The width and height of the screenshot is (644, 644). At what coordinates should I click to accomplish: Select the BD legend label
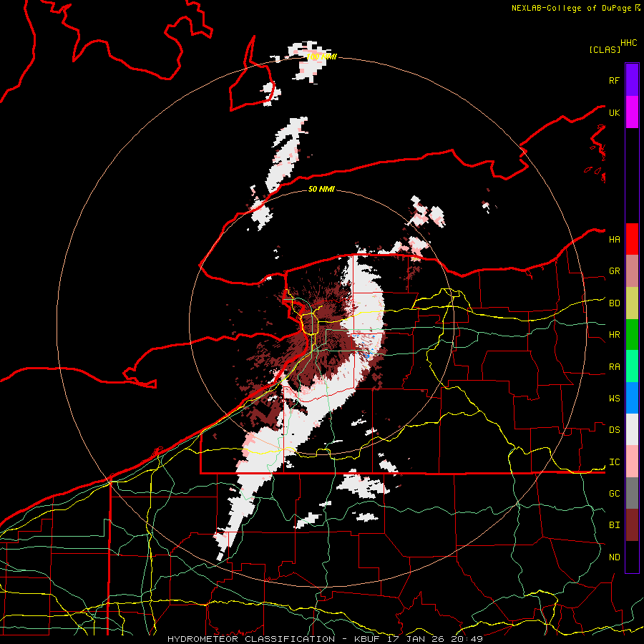click(614, 303)
